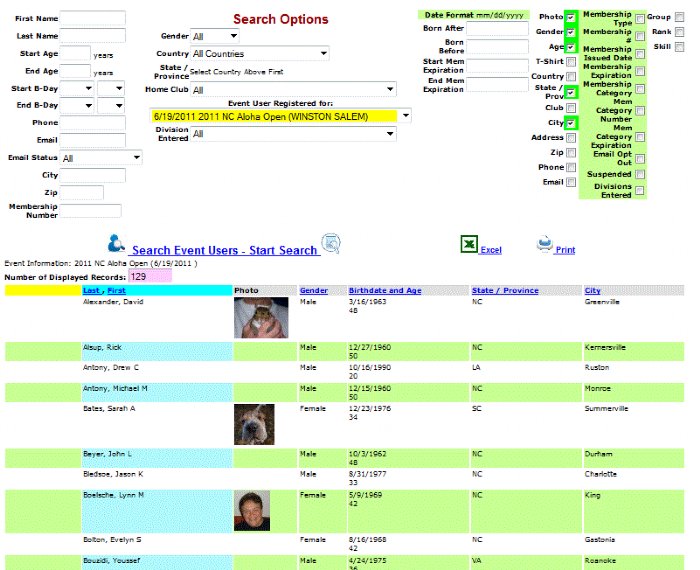This screenshot has height=570, width=700.
Task: Focus the Last Name input field
Action: (x=92, y=36)
